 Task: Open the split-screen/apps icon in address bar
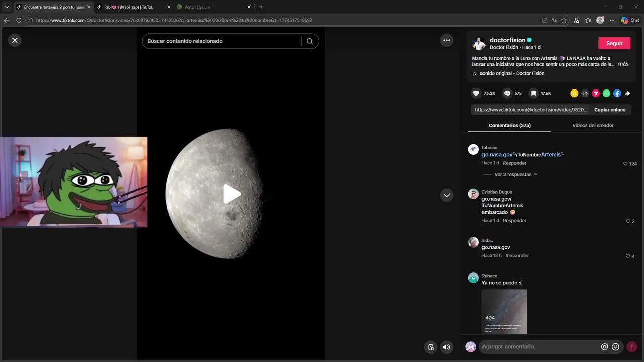[x=545, y=20]
